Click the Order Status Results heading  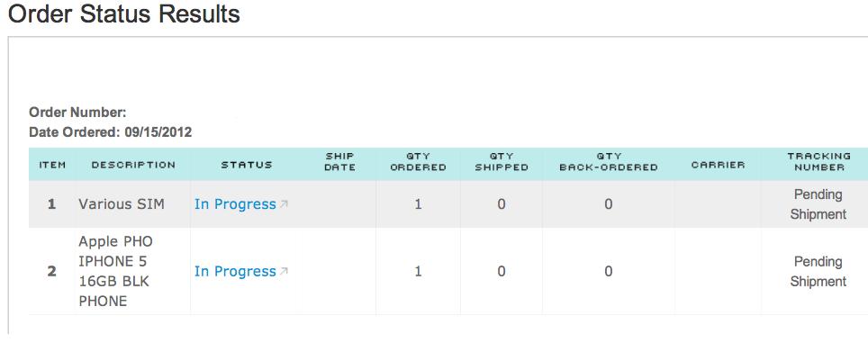click(124, 14)
